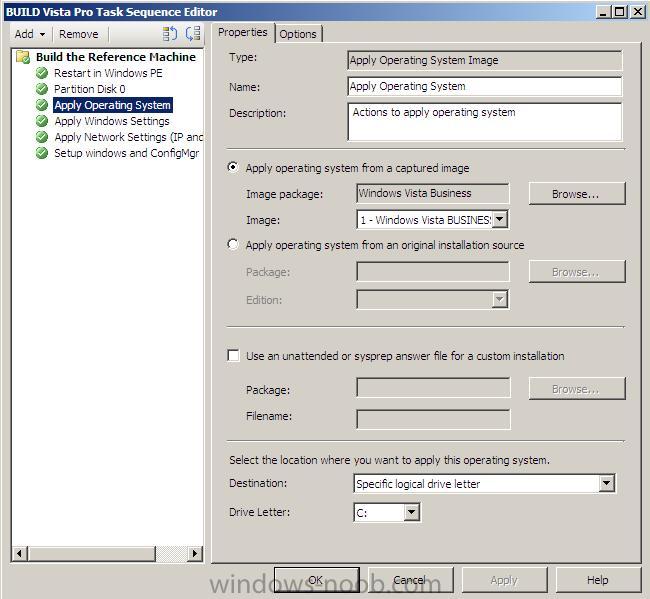Click the Image package field

(x=432, y=194)
